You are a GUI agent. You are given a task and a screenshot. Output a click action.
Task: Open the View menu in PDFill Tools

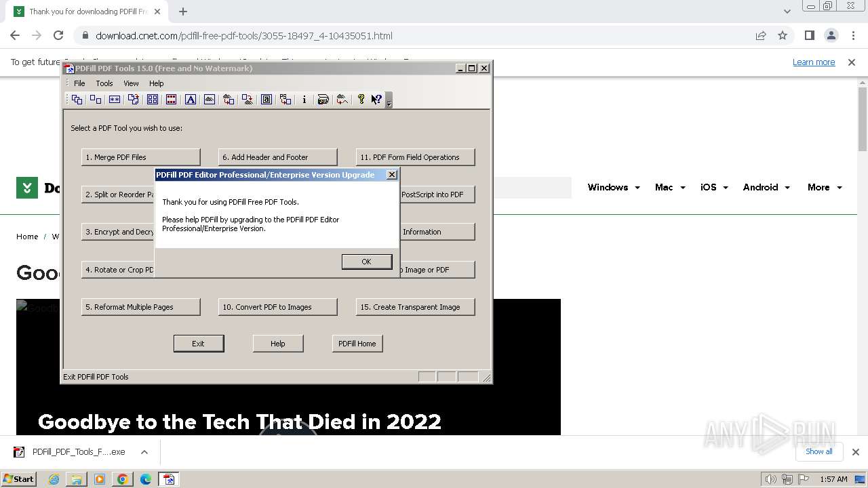coord(131,83)
